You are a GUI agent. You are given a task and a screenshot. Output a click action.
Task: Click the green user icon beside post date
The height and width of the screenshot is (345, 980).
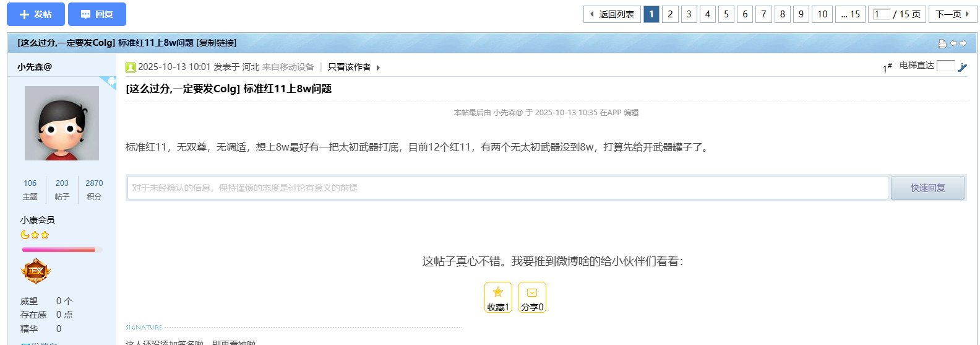[x=131, y=67]
